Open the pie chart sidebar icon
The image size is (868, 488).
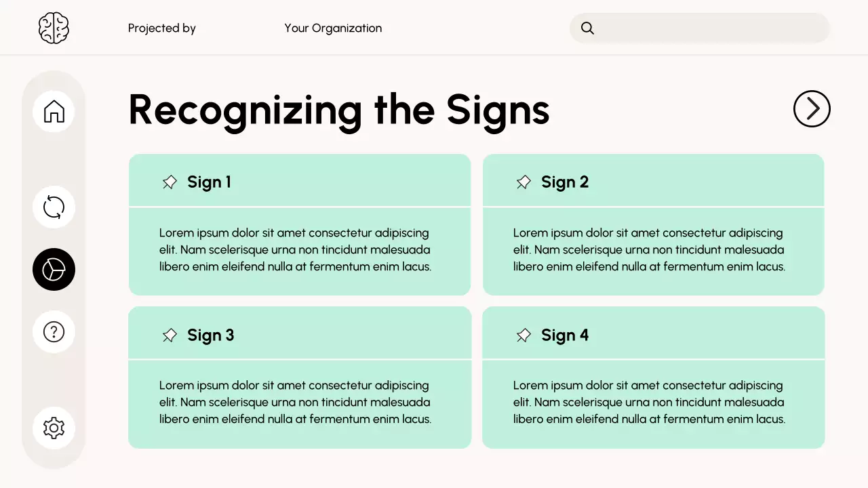coord(54,270)
